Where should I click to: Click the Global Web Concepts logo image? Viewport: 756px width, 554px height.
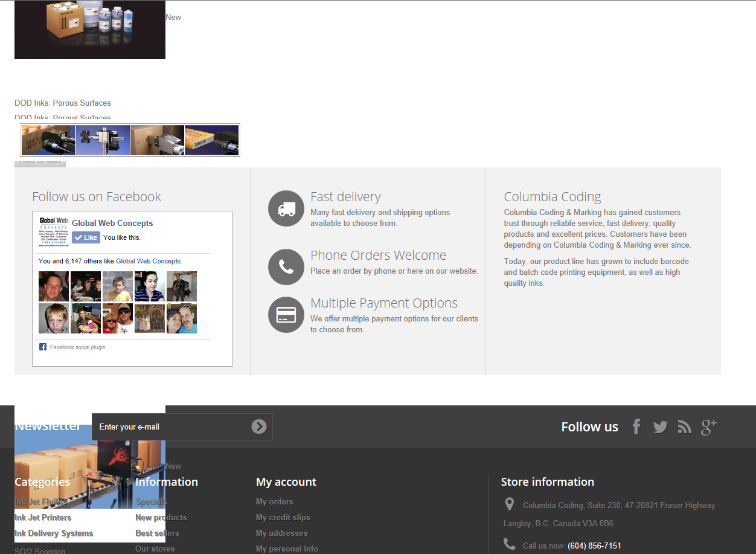[x=54, y=232]
